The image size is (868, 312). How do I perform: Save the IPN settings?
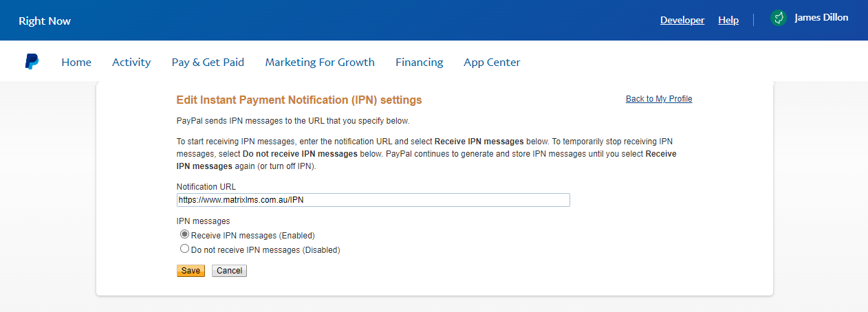pos(191,271)
